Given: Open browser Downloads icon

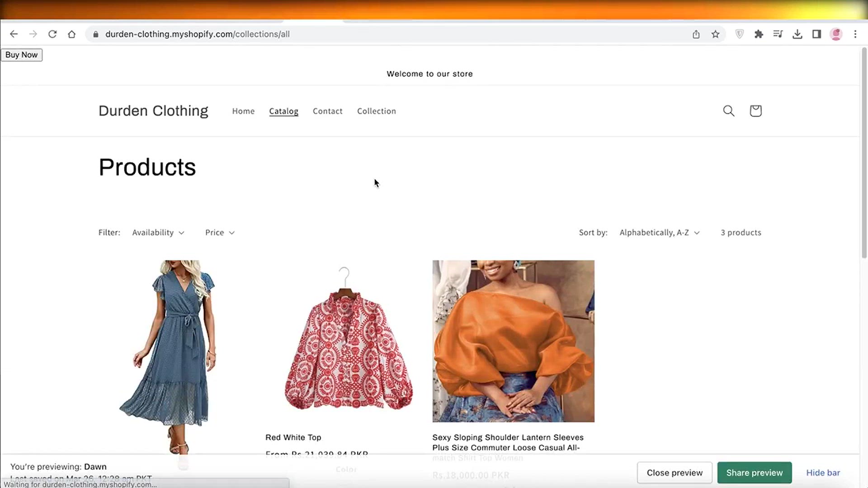Looking at the screenshot, I should click(x=797, y=34).
